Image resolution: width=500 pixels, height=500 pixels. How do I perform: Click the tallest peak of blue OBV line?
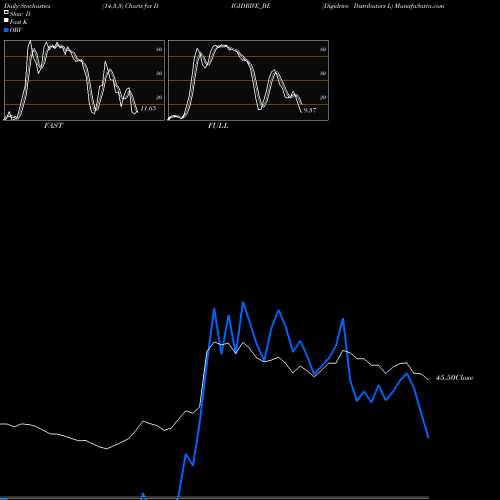tap(243, 303)
